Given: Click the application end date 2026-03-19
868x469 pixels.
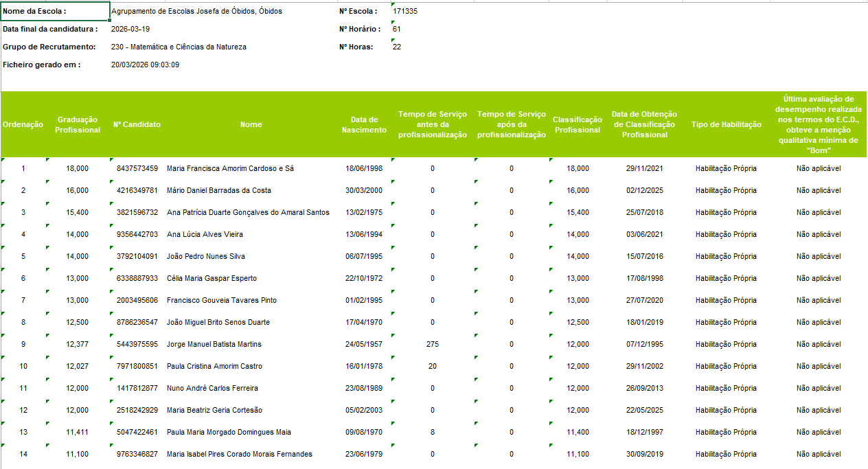Looking at the screenshot, I should [130, 30].
